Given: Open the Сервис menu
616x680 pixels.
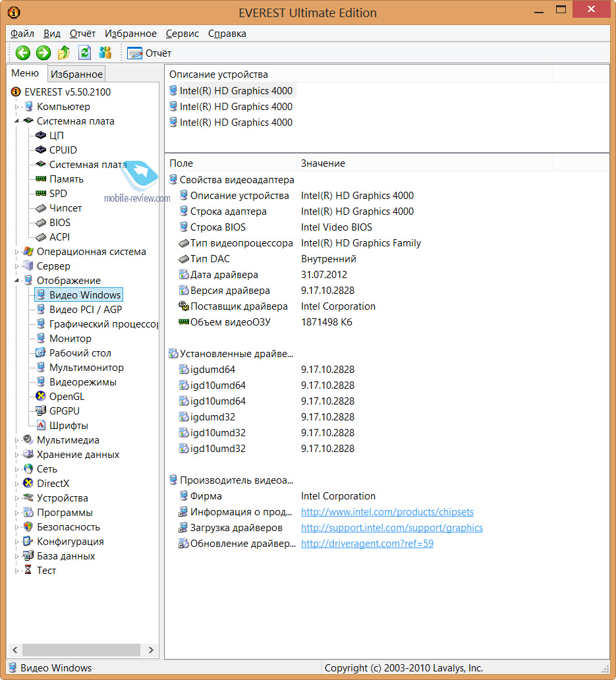Looking at the screenshot, I should (x=182, y=34).
